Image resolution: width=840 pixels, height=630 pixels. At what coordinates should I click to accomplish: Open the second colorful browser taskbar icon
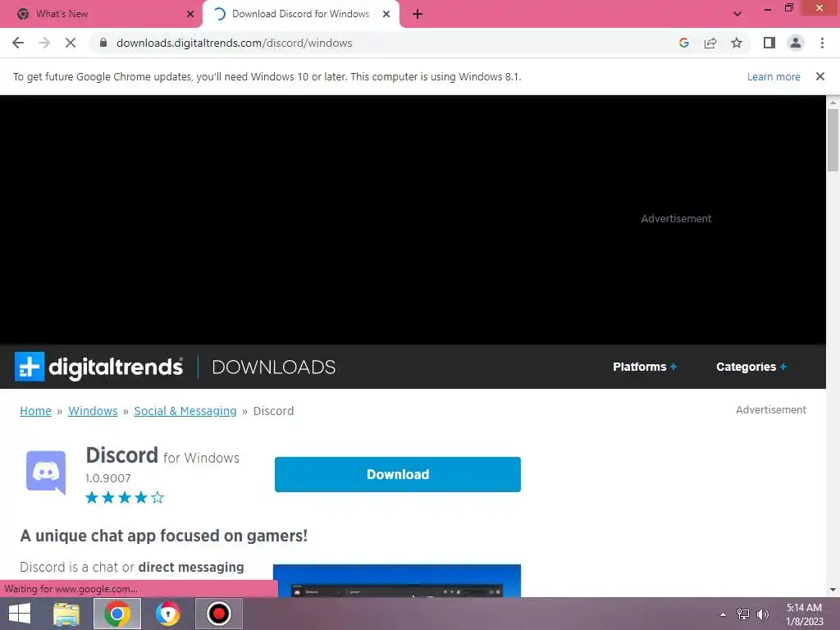[x=167, y=614]
